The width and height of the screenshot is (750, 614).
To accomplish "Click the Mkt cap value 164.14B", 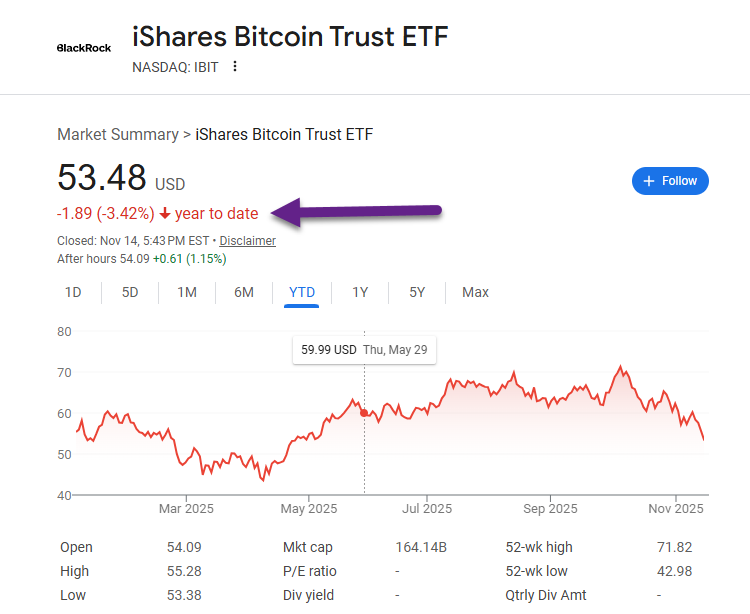I will 421,547.
